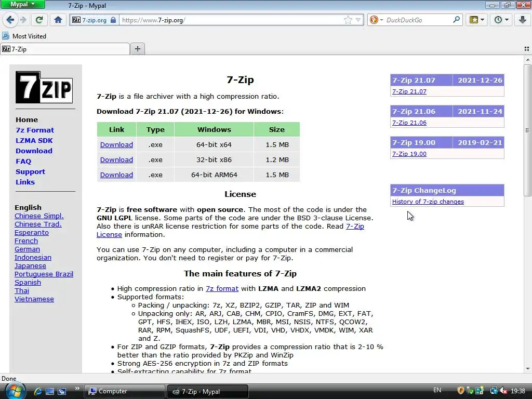532x399 pixels.
Task: Switch language to French
Action: coord(26,241)
